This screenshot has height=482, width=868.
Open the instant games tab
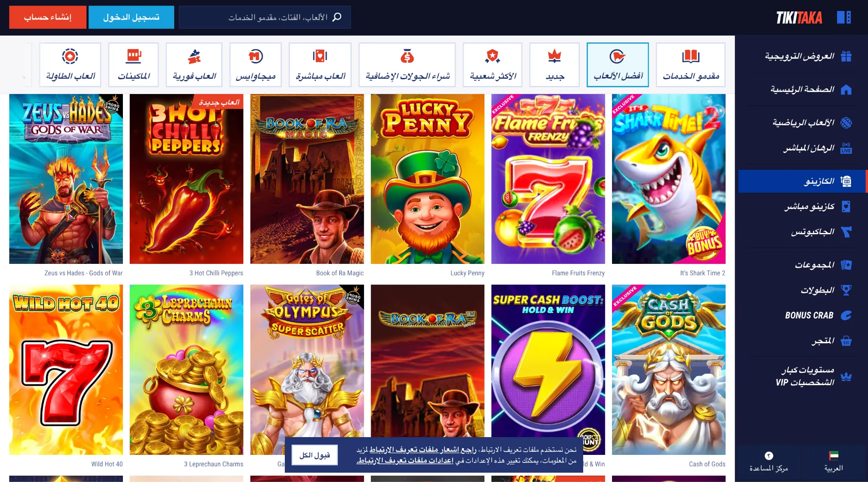tap(194, 65)
